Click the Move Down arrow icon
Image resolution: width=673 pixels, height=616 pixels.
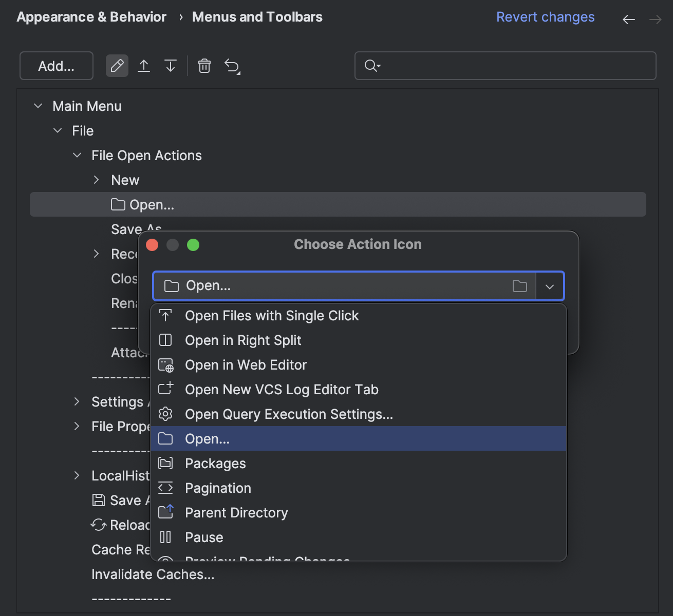(171, 66)
